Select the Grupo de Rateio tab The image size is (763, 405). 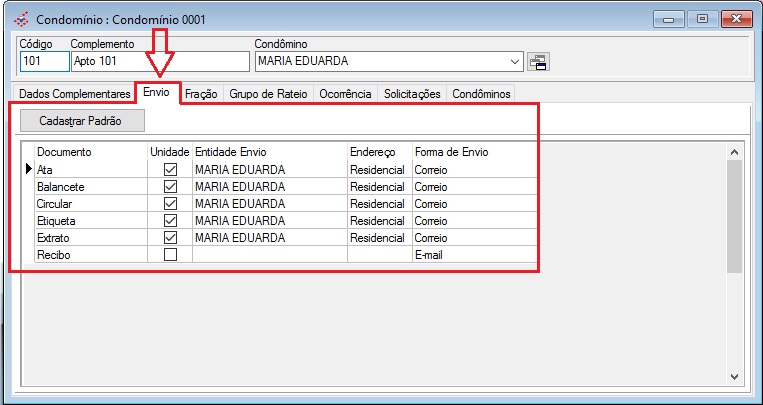click(268, 94)
